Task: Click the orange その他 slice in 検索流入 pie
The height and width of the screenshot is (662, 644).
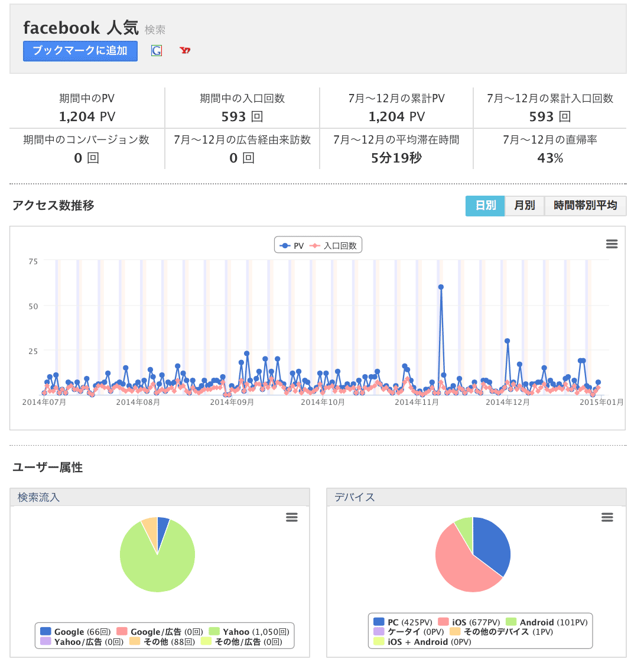Action: [x=151, y=530]
